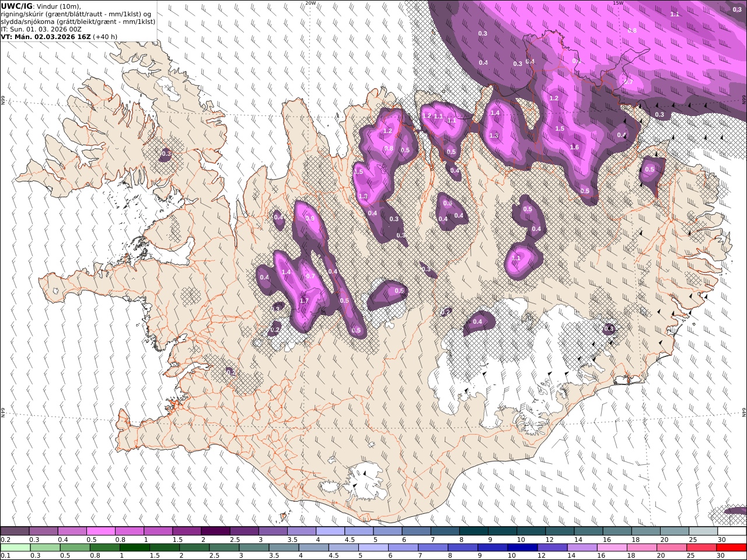Click the 20W longitude label
The width and height of the screenshot is (747, 560).
(x=310, y=3)
